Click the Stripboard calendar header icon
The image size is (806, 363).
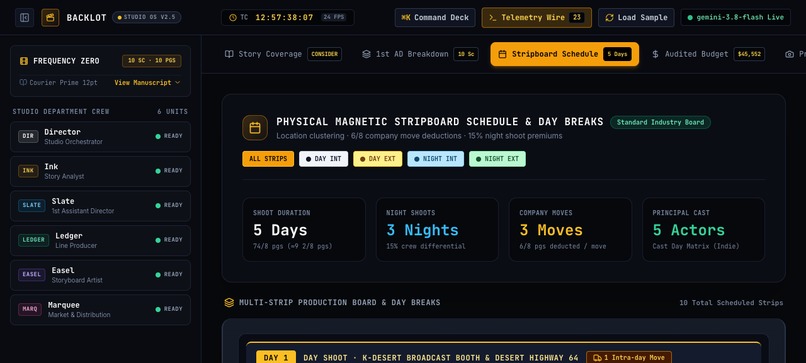(x=255, y=128)
